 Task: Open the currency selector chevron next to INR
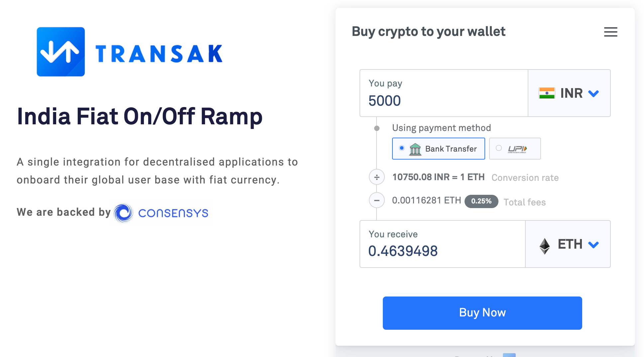[x=594, y=93]
